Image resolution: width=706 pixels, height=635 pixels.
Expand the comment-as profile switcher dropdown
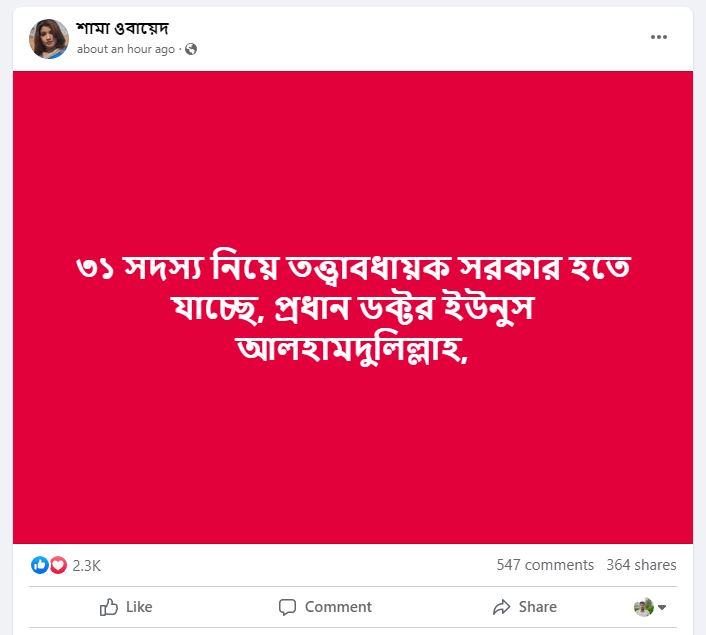[x=662, y=607]
